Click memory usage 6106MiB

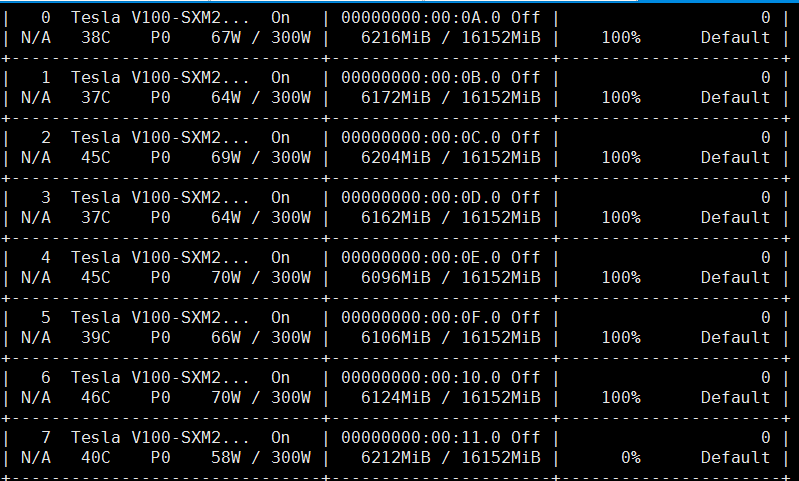395,338
